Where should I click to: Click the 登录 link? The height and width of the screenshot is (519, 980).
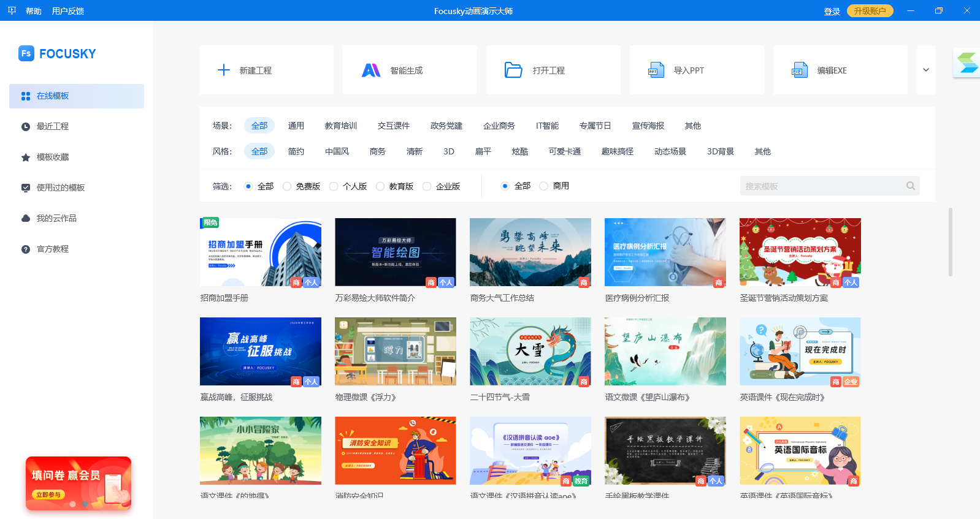click(x=832, y=11)
